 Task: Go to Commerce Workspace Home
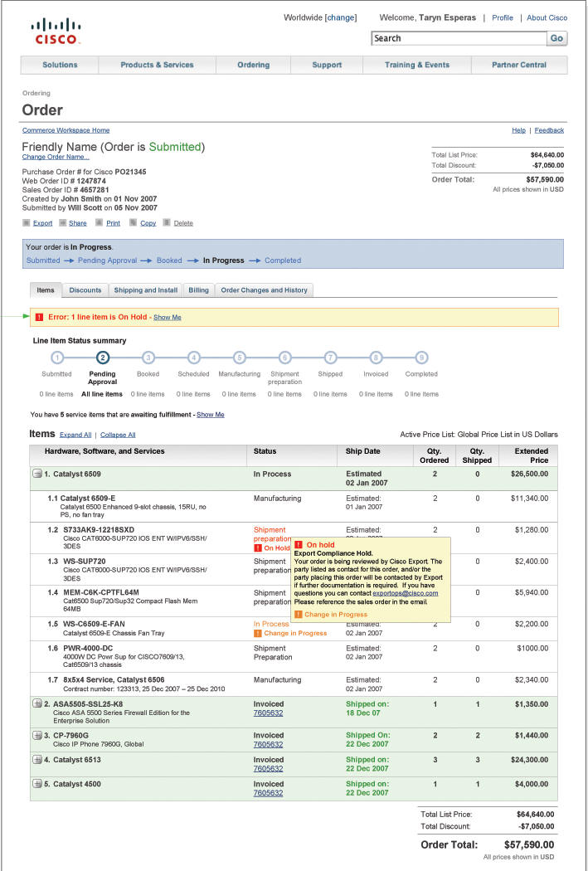[66, 130]
